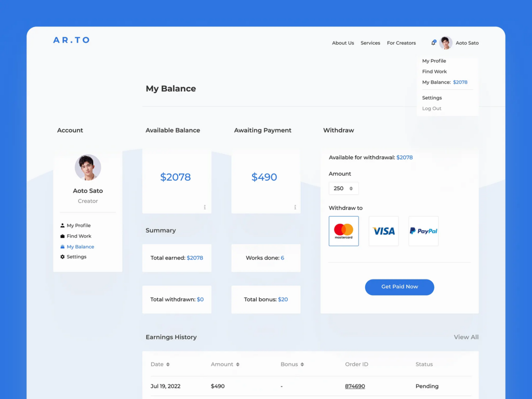This screenshot has width=532, height=399.
Task: Open the notification bell icon
Action: pyautogui.click(x=433, y=43)
